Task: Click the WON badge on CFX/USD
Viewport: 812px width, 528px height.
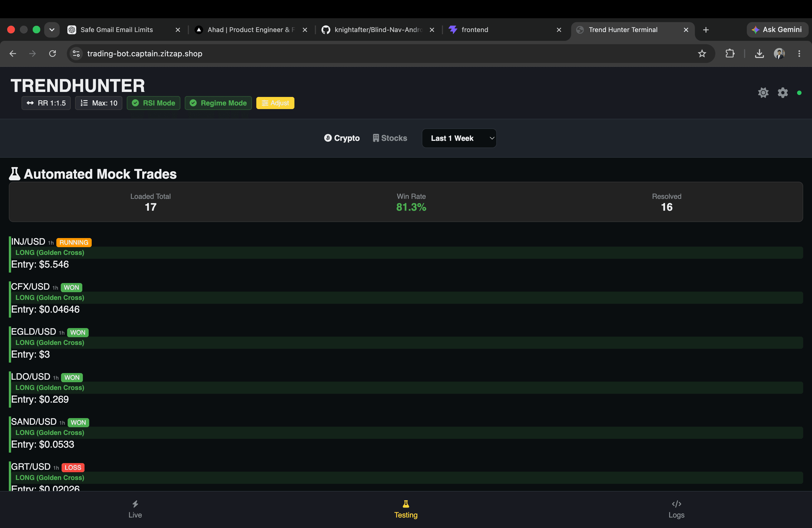Action: (72, 287)
